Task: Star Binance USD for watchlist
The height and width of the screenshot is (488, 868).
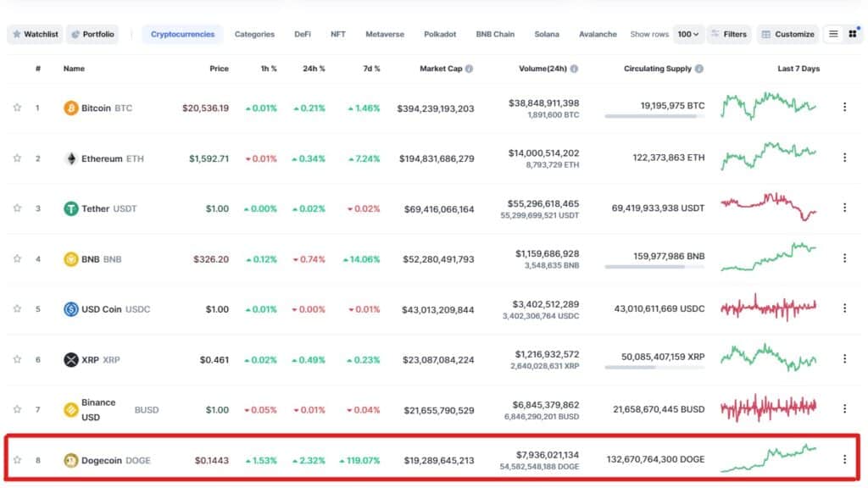Action: coord(17,409)
